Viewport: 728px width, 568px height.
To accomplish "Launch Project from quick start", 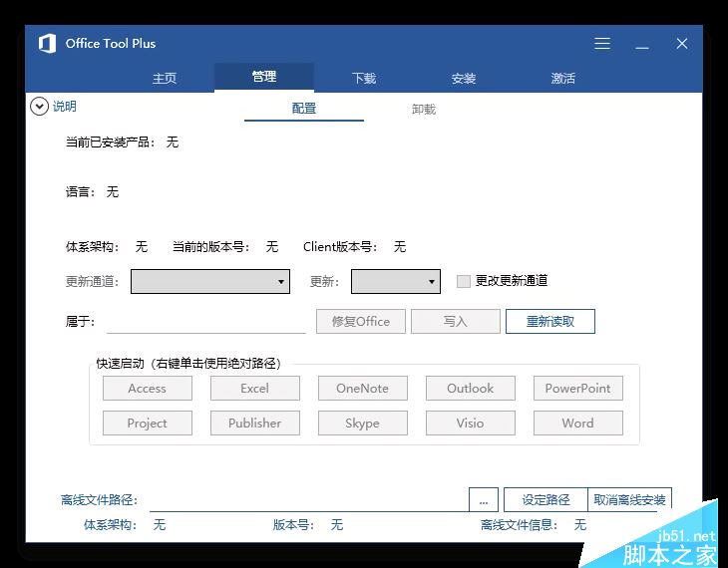I will (x=148, y=423).
